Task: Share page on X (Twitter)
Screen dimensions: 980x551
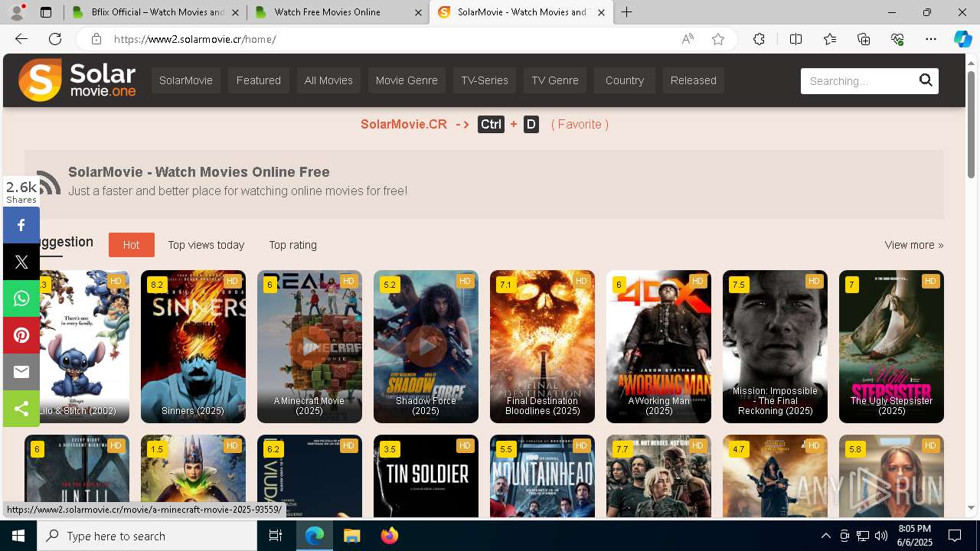Action: (21, 262)
